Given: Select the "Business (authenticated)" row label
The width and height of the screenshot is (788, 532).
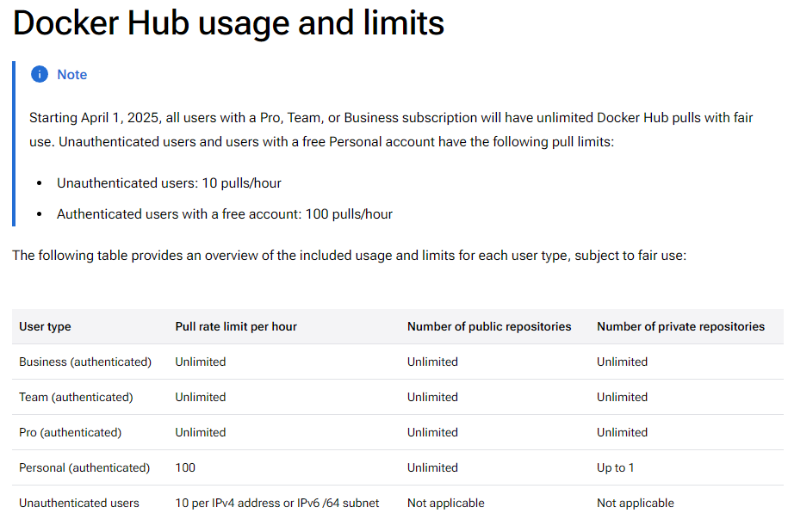Looking at the screenshot, I should click(x=85, y=362).
